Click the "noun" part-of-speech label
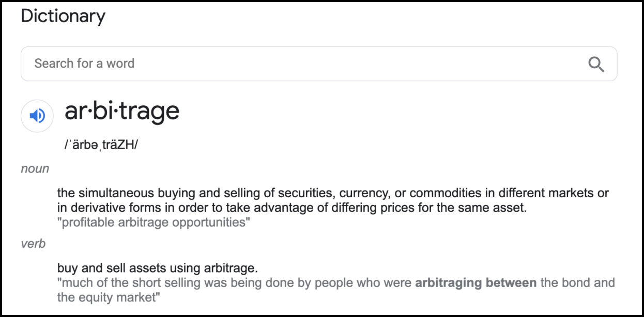The height and width of the screenshot is (317, 644). click(35, 169)
